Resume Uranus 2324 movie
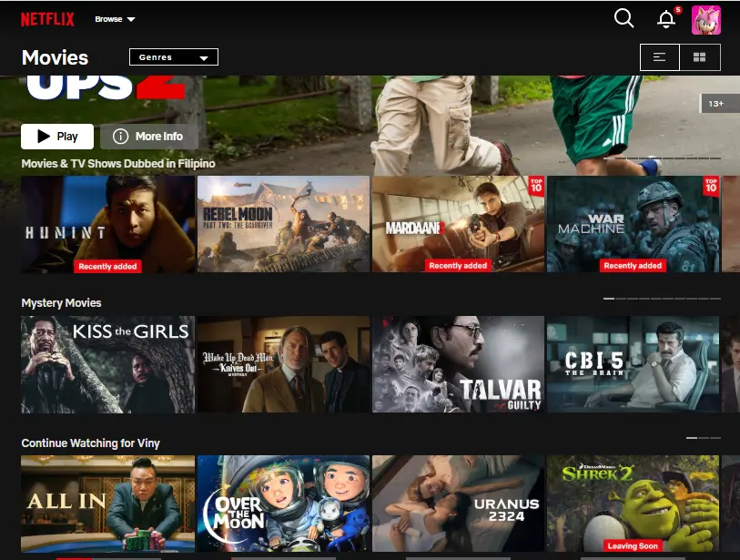740x560 pixels. pyautogui.click(x=458, y=504)
